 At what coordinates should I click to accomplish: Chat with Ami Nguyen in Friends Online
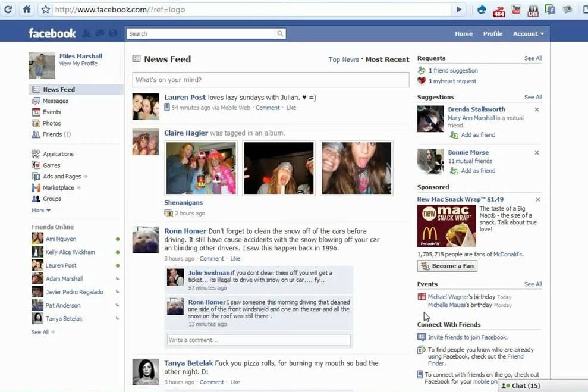61,239
